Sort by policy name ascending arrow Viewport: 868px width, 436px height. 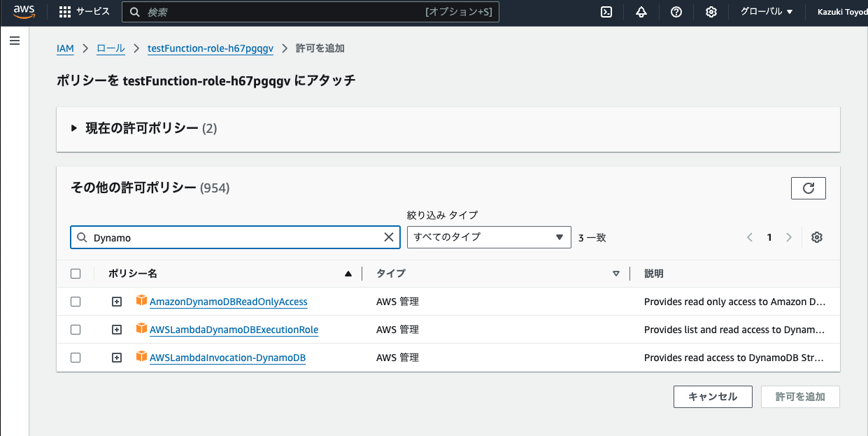tap(348, 274)
